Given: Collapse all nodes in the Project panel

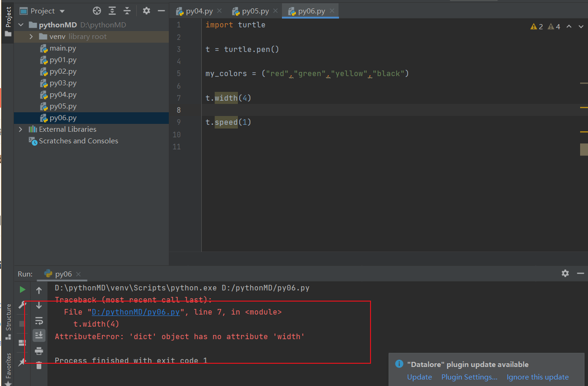Looking at the screenshot, I should [x=127, y=11].
